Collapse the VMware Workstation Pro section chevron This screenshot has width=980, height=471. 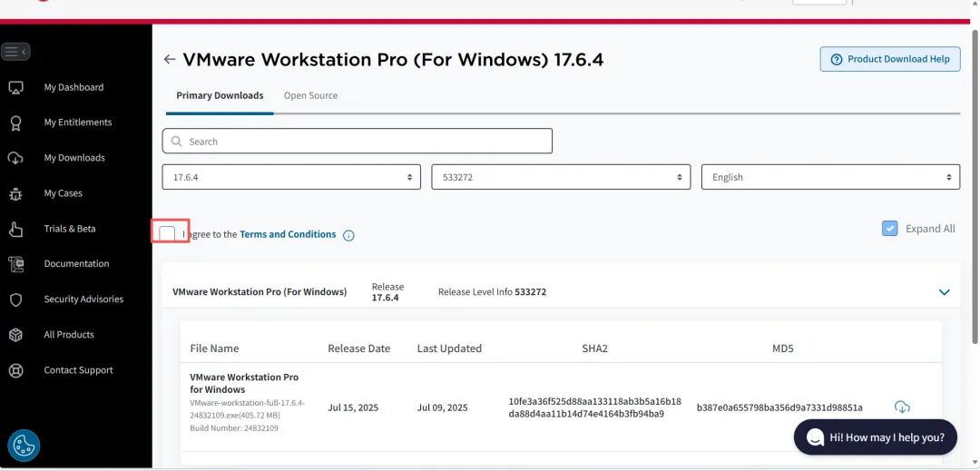[x=945, y=291]
